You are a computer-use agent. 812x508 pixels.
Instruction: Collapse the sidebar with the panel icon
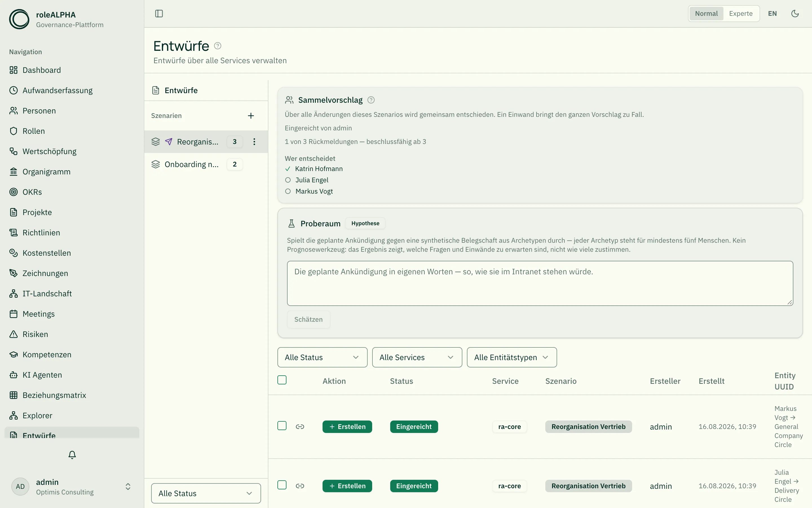tap(159, 14)
